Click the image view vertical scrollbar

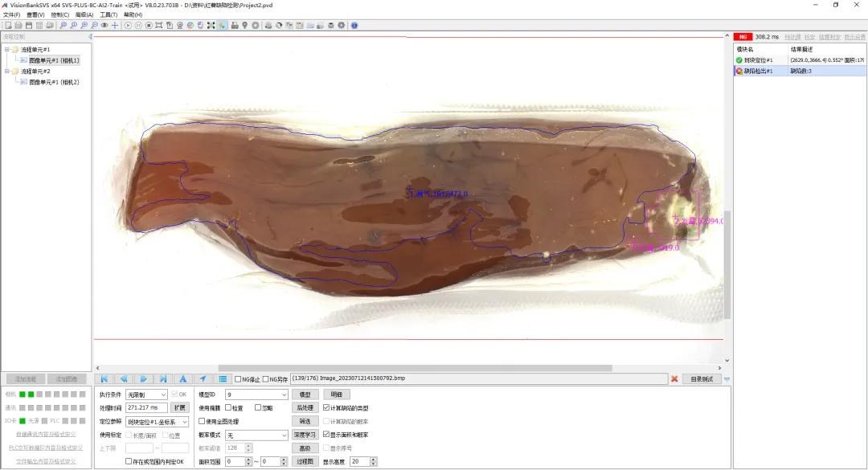(x=727, y=264)
